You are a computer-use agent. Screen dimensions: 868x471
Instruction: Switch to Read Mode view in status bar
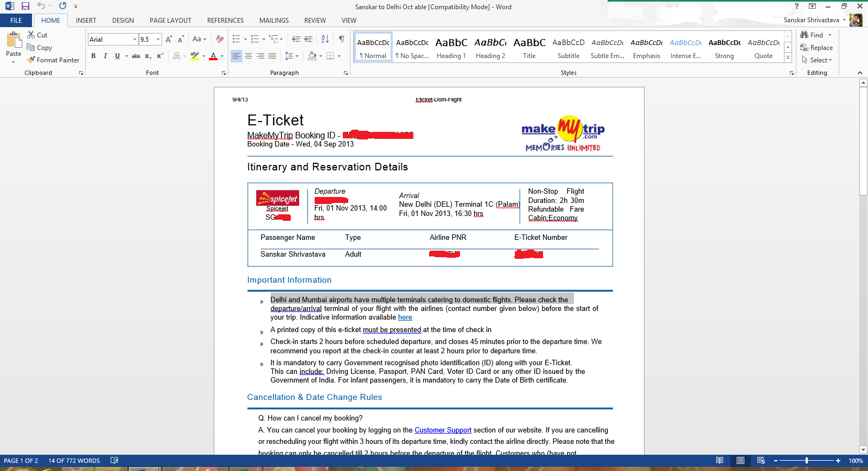tap(719, 460)
